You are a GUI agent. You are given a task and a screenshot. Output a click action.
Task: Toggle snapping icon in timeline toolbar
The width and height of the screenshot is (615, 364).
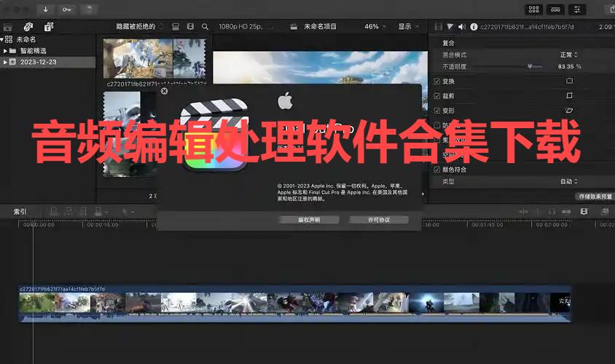click(566, 212)
